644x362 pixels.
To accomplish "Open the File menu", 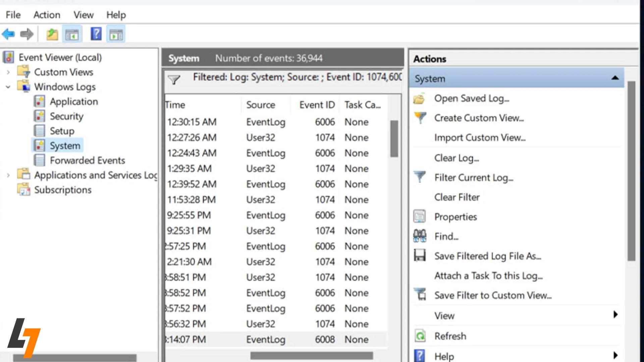I will (x=13, y=15).
